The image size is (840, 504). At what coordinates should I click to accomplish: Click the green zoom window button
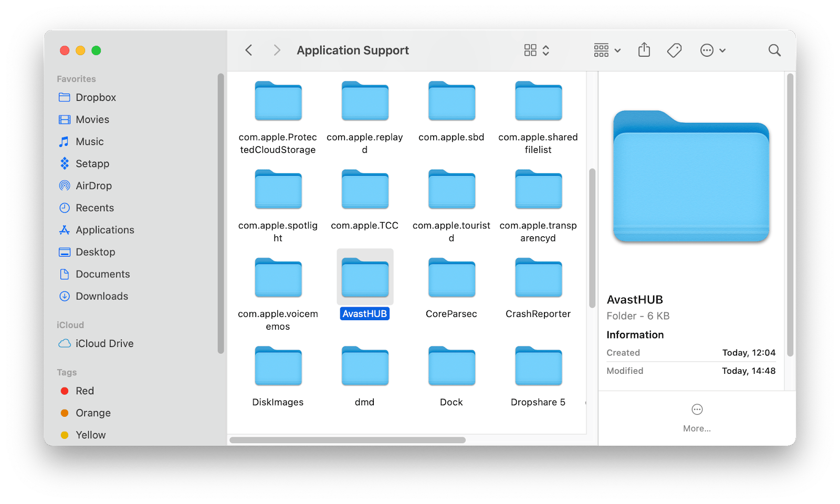[x=96, y=50]
